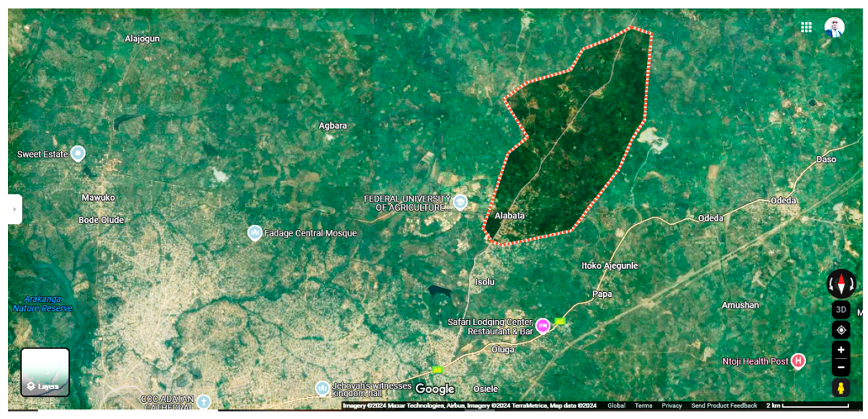This screenshot has height=419, width=868.
Task: Select the Street View pegman
Action: [x=841, y=388]
